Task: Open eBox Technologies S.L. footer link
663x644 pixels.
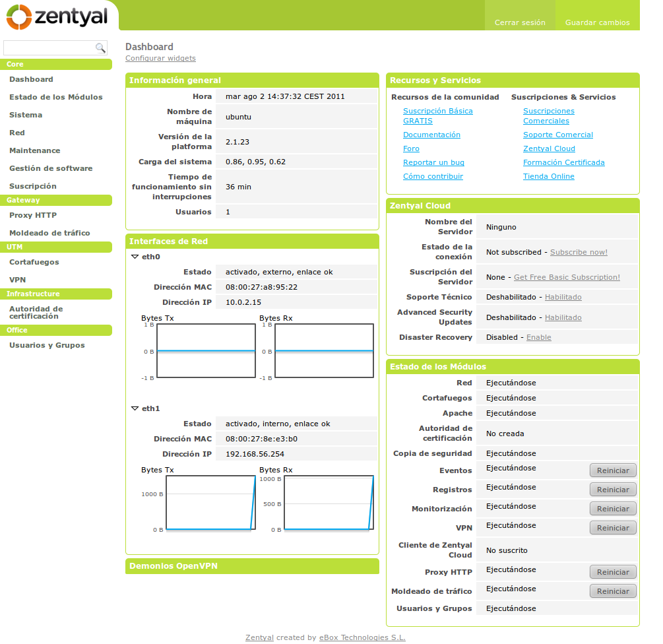Action: click(362, 637)
